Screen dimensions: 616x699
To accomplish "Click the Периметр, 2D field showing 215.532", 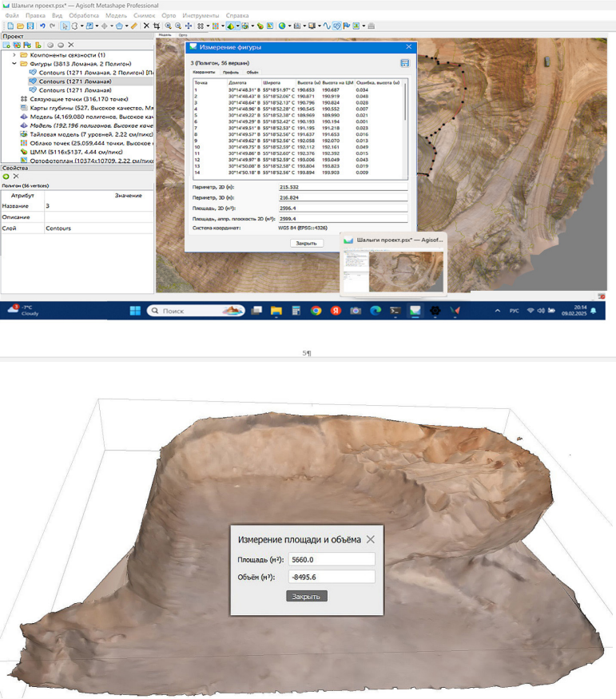I will pyautogui.click(x=343, y=187).
